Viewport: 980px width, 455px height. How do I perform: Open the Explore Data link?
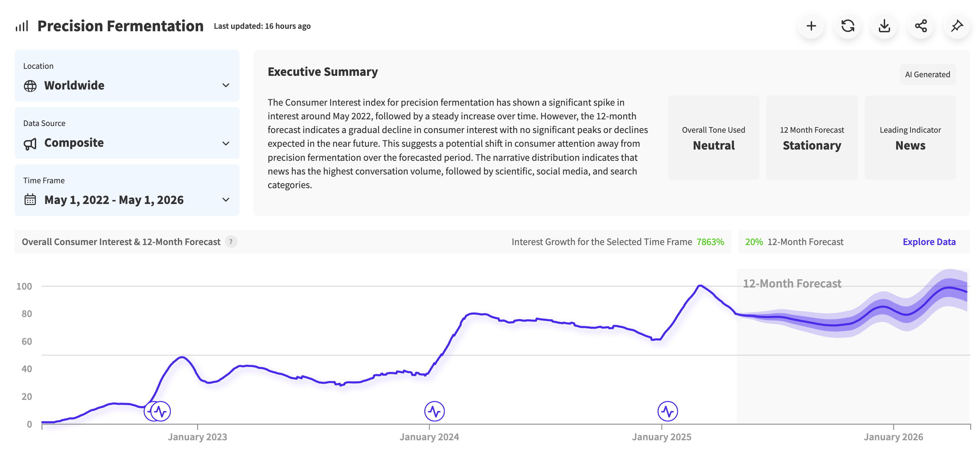click(929, 242)
